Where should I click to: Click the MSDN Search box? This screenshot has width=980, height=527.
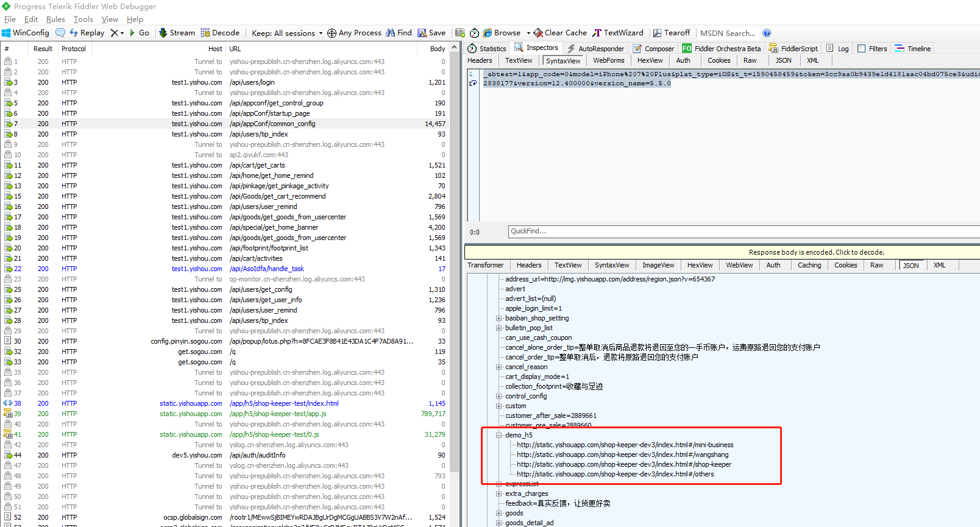728,33
